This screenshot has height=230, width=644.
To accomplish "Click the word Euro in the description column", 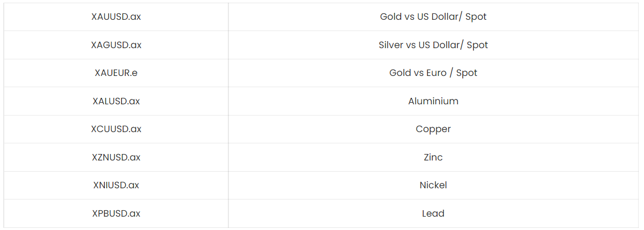I will click(436, 73).
